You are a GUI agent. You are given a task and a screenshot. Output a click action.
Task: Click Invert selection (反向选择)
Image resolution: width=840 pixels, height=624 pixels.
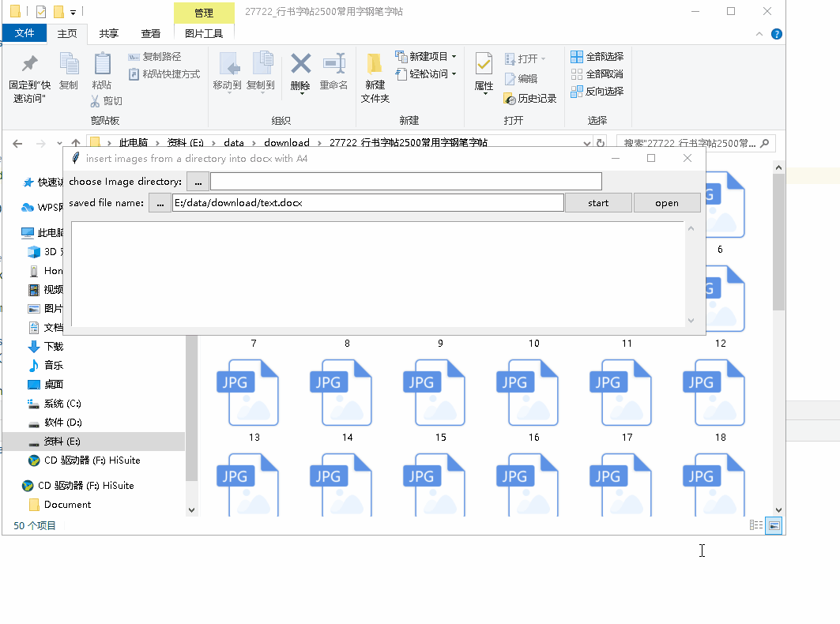(597, 91)
